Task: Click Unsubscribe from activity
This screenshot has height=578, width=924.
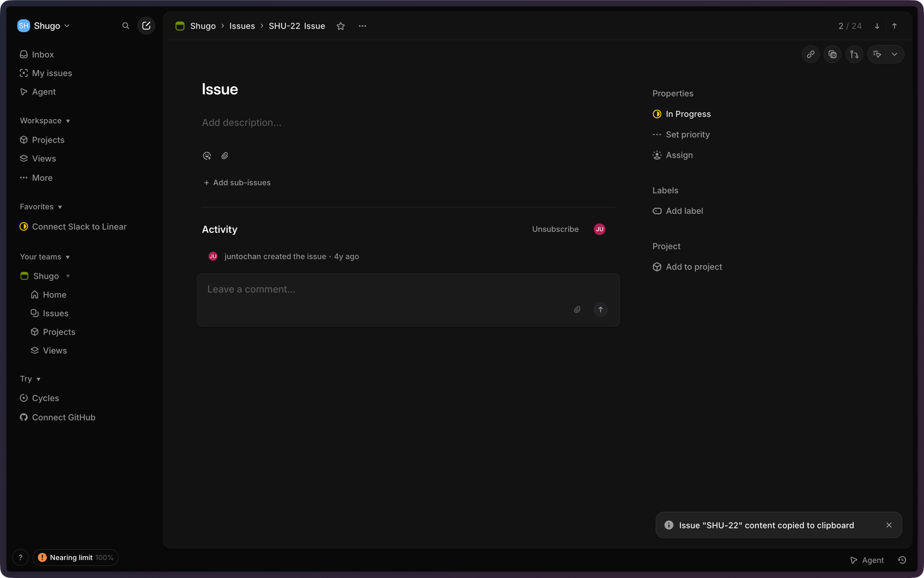Action: 555,229
